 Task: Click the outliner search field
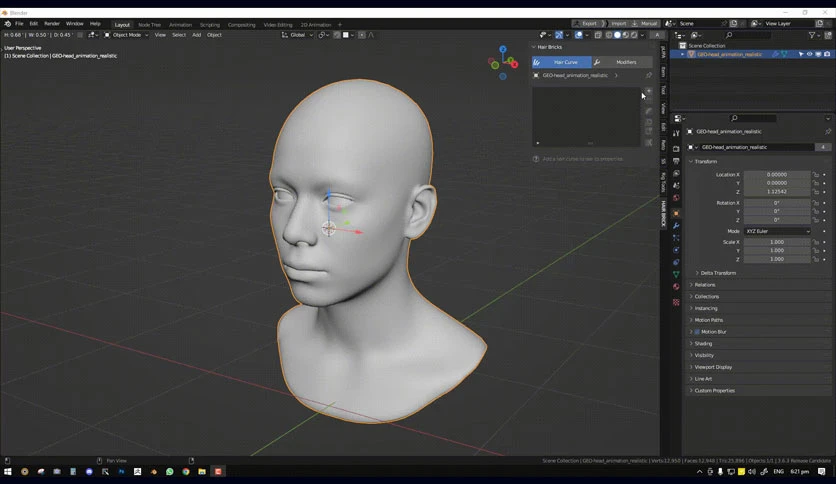click(x=748, y=35)
